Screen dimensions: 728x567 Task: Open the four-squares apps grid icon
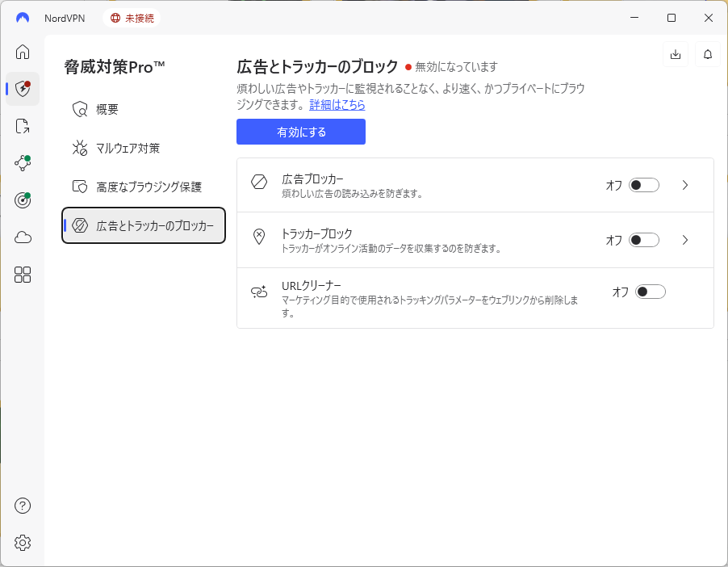pyautogui.click(x=23, y=275)
